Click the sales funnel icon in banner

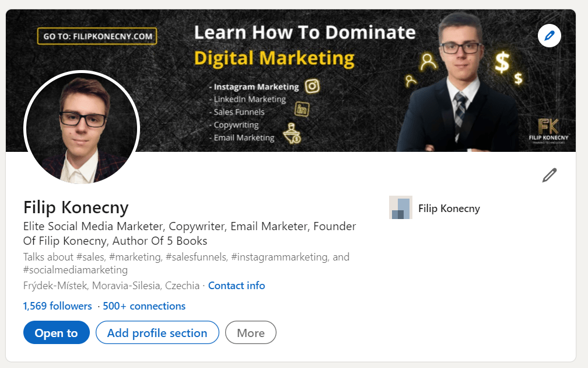(291, 133)
